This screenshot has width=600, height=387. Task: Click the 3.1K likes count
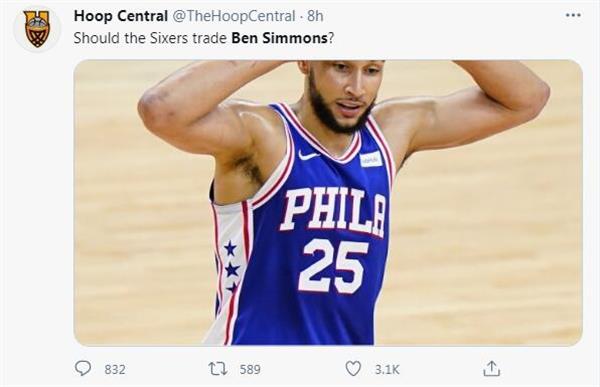point(387,369)
